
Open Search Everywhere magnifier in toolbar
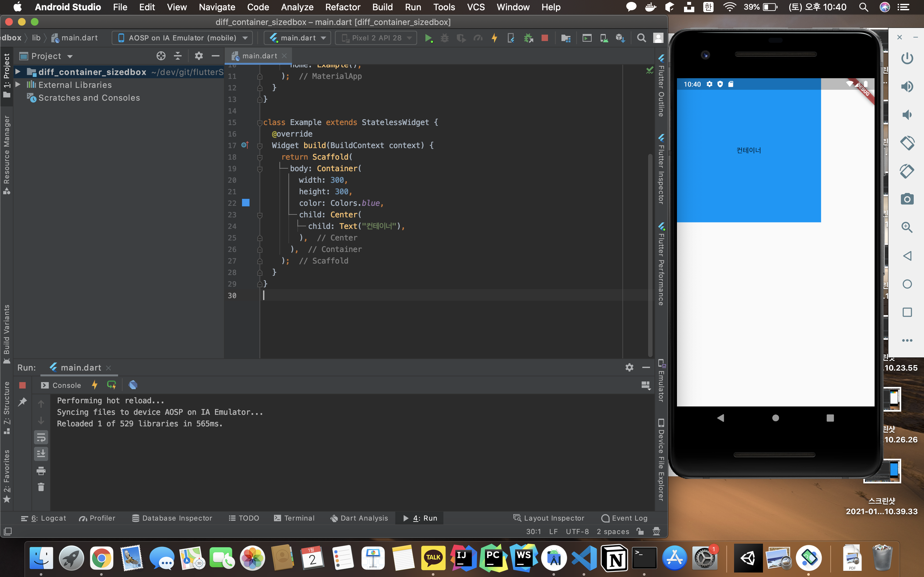pos(641,38)
